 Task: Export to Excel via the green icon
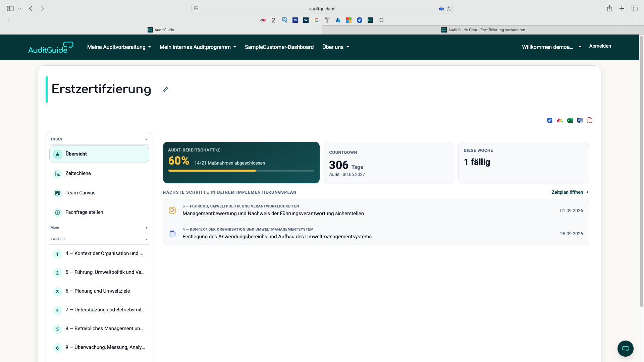point(570,120)
